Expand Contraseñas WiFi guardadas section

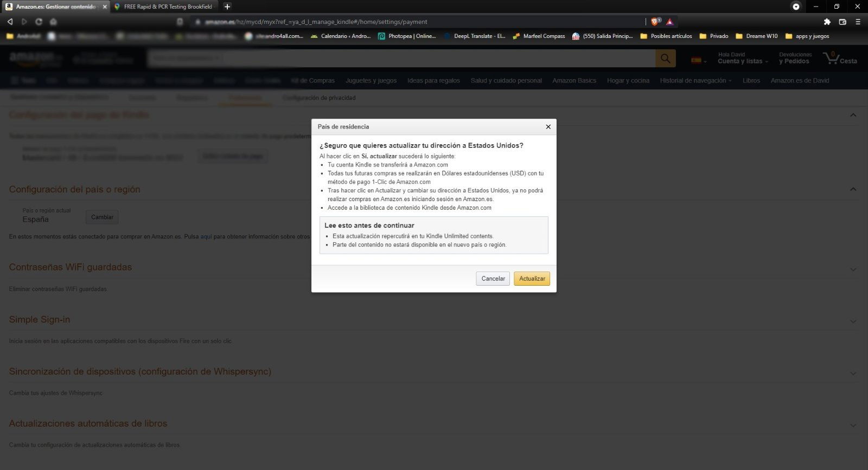click(x=853, y=269)
